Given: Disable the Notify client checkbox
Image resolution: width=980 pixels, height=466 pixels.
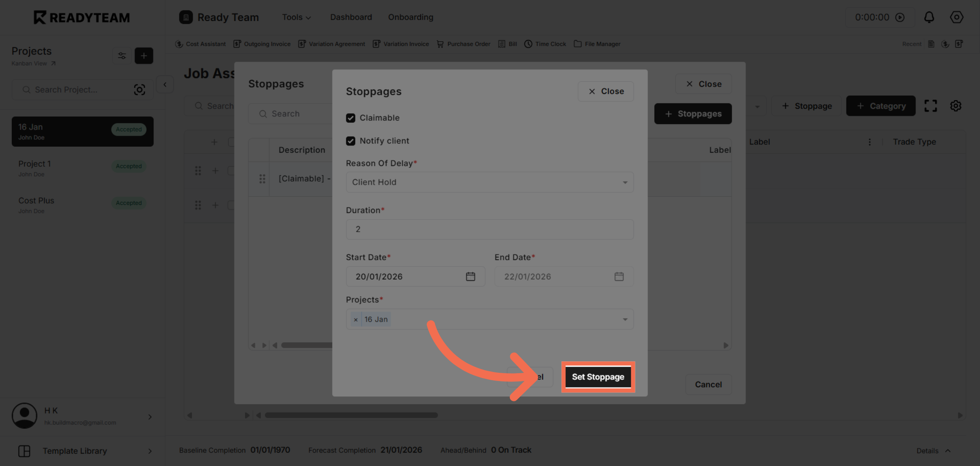Looking at the screenshot, I should (351, 141).
